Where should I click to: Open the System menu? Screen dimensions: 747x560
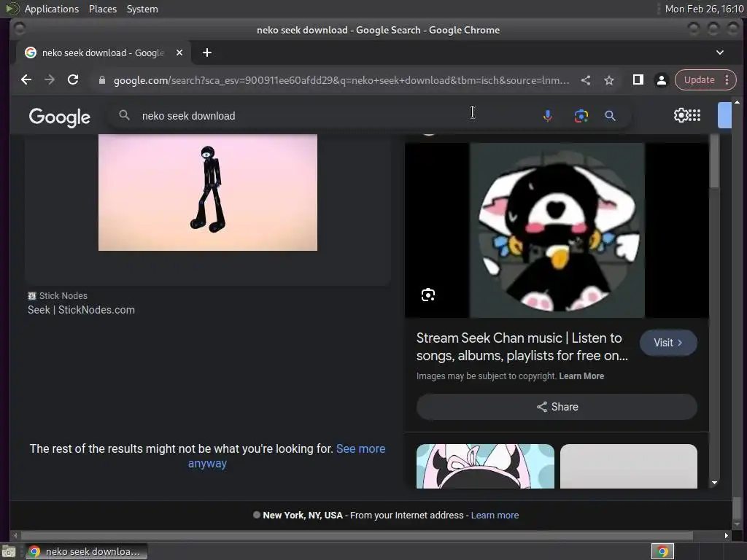(x=142, y=9)
